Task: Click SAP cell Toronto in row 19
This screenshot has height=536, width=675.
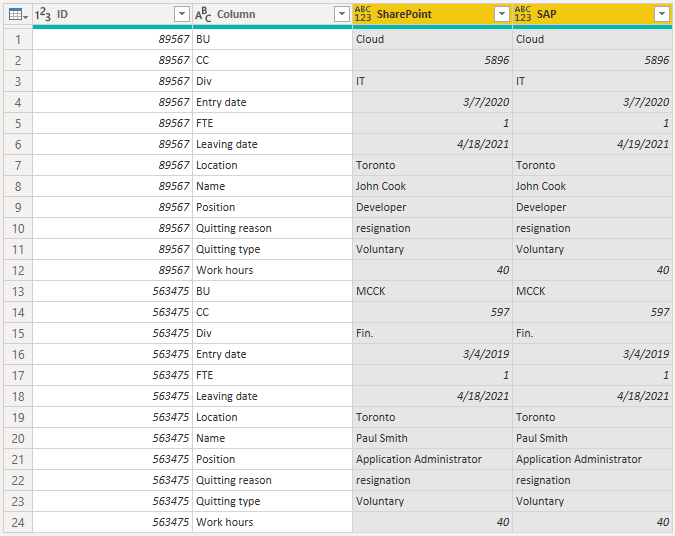Action: 592,417
